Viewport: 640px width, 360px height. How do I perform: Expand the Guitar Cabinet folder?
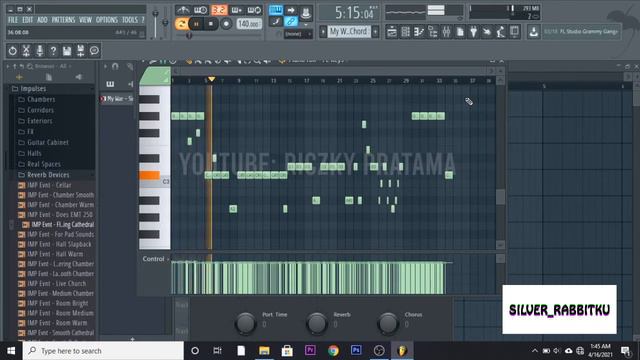click(48, 142)
